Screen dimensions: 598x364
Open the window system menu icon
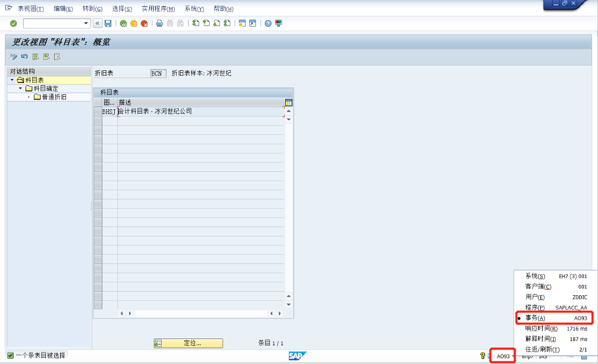pyautogui.click(x=8, y=8)
